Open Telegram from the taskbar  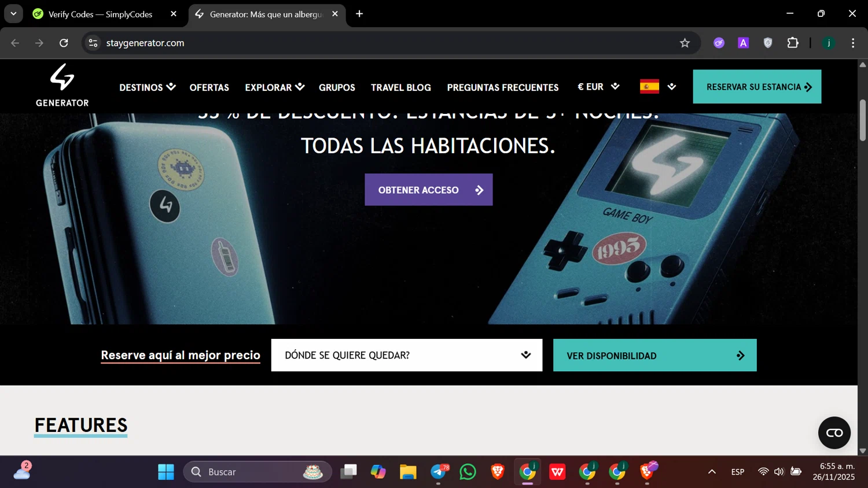click(439, 472)
